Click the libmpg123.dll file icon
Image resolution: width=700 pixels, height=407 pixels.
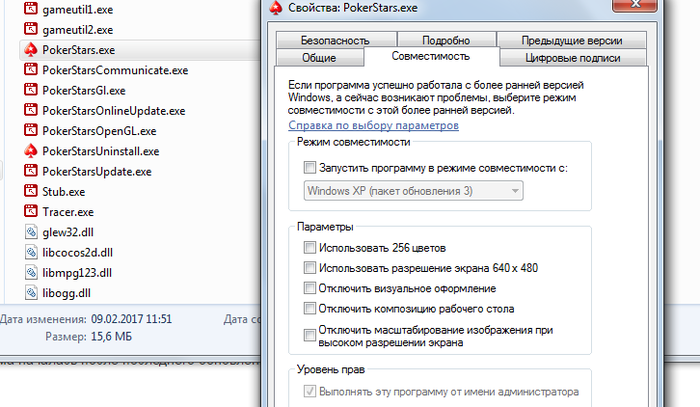[31, 272]
